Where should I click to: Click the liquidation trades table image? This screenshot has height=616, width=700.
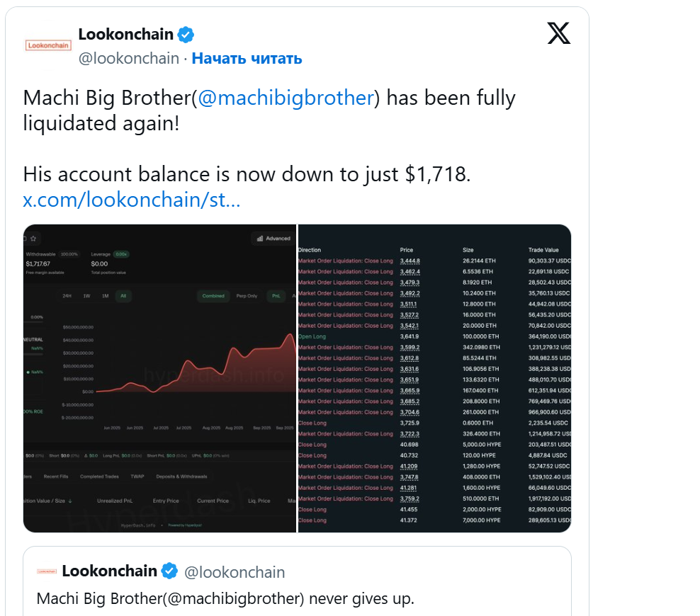tap(434, 378)
